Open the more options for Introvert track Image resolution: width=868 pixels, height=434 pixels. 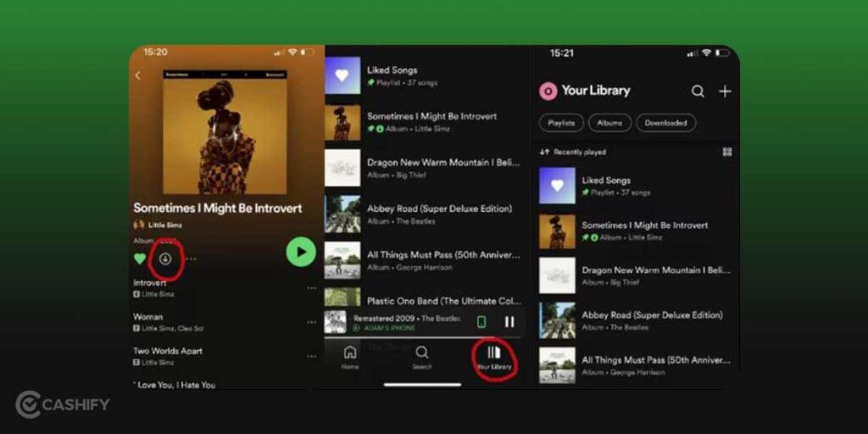click(312, 288)
